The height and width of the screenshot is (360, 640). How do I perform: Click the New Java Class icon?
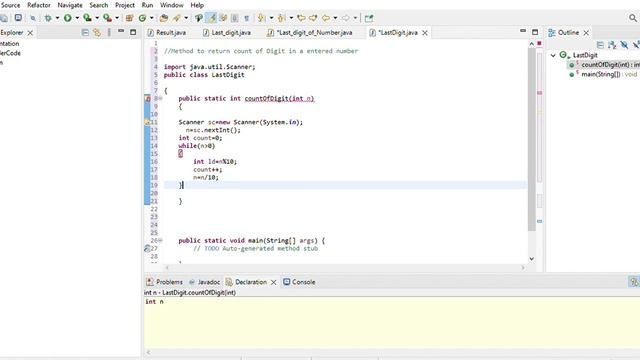coord(142,18)
